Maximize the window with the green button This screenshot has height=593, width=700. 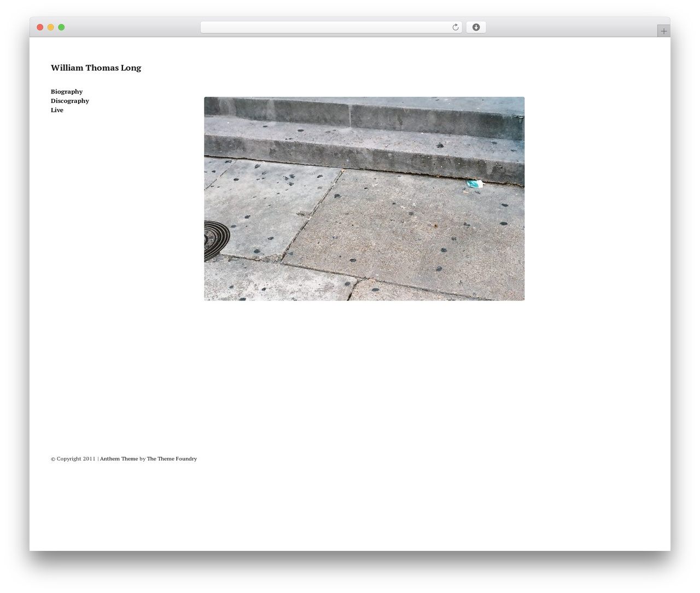click(61, 27)
